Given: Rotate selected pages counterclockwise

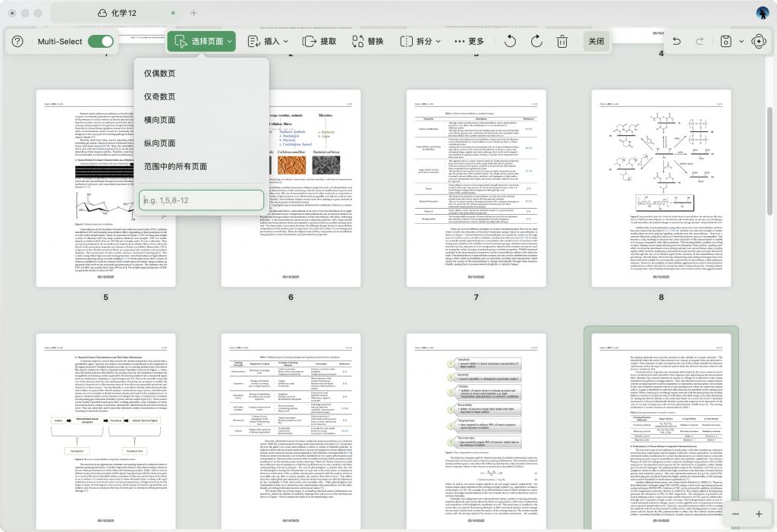Looking at the screenshot, I should coord(511,42).
